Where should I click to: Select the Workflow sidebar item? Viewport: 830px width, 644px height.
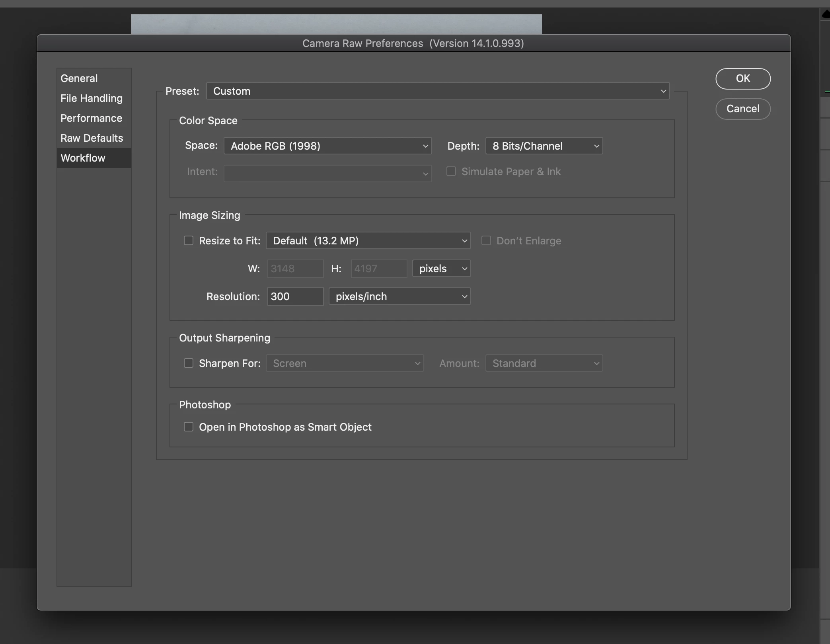pos(83,158)
